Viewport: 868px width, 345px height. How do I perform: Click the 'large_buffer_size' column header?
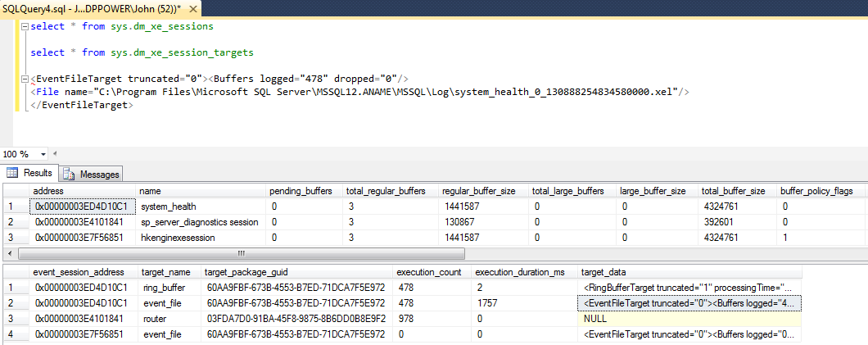pyautogui.click(x=658, y=191)
